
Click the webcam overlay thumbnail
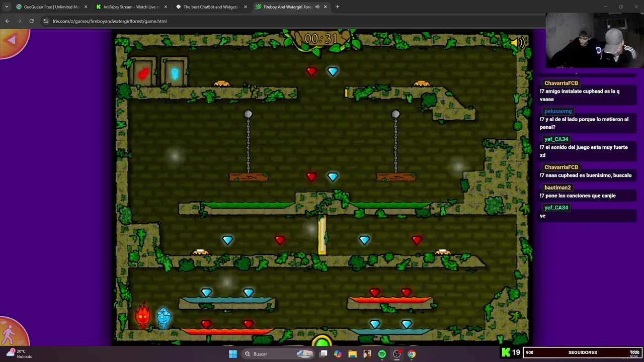594,40
